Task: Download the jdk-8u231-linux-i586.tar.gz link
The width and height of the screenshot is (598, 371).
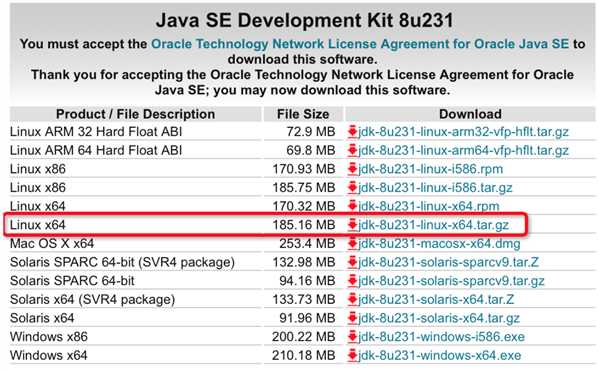Action: [435, 188]
